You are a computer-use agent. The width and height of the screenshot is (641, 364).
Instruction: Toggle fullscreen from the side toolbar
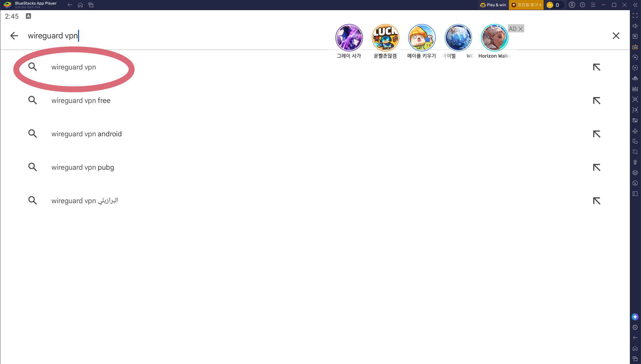635,15
